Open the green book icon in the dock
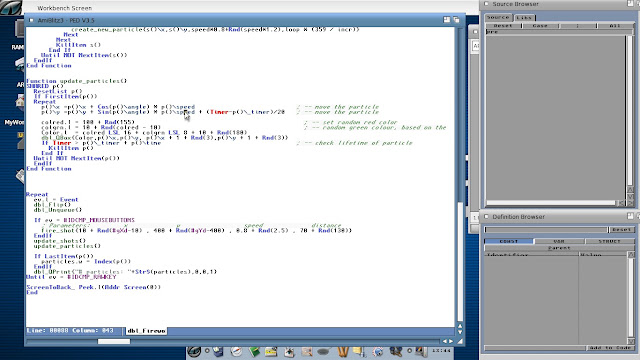640x360 pixels. click(x=254, y=351)
